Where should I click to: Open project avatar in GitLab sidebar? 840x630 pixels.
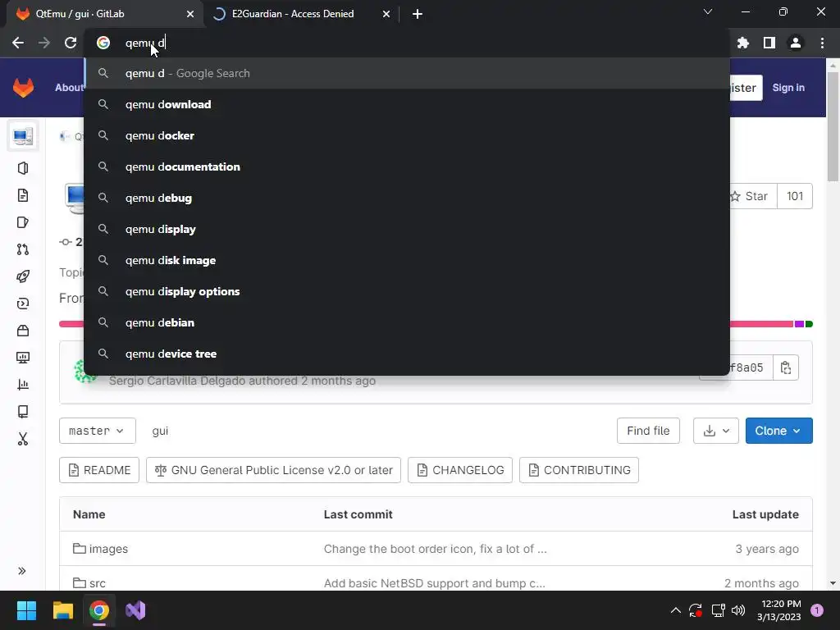tap(22, 137)
